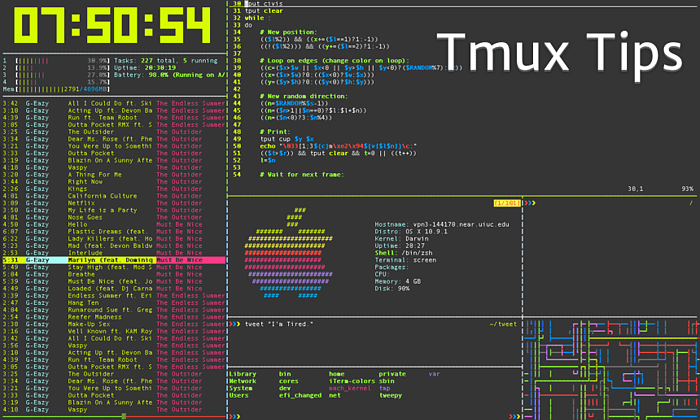Click the prompt arrows before tweet command
Screen dimensions: 700x420
click(233, 324)
